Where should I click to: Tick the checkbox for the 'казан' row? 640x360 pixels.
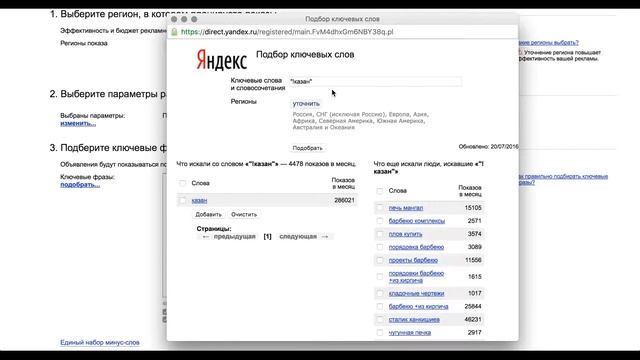point(182,200)
